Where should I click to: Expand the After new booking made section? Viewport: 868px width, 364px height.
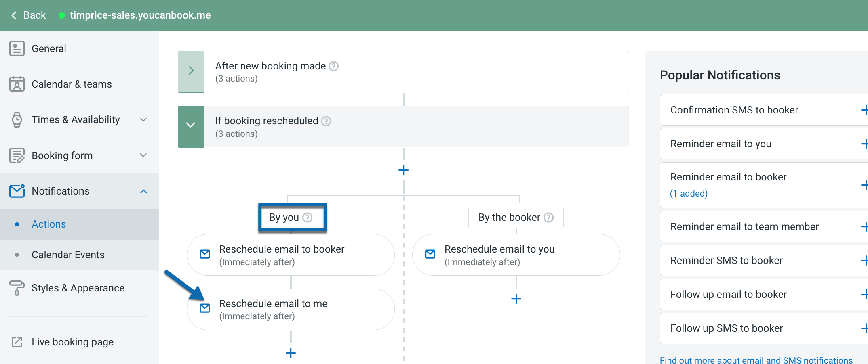click(x=191, y=71)
